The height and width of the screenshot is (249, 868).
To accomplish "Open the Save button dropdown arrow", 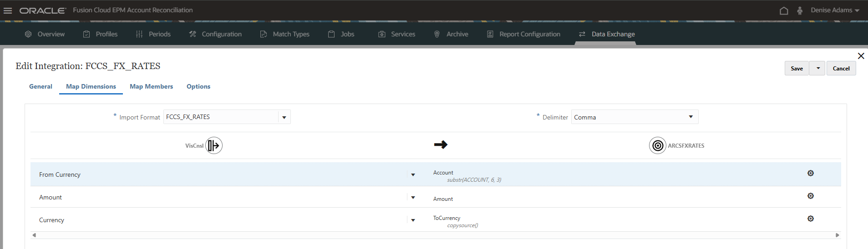I will pos(817,68).
